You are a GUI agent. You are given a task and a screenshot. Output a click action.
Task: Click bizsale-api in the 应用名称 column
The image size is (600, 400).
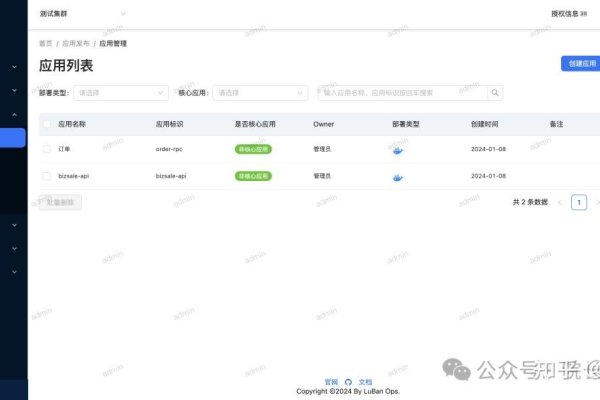(x=73, y=176)
